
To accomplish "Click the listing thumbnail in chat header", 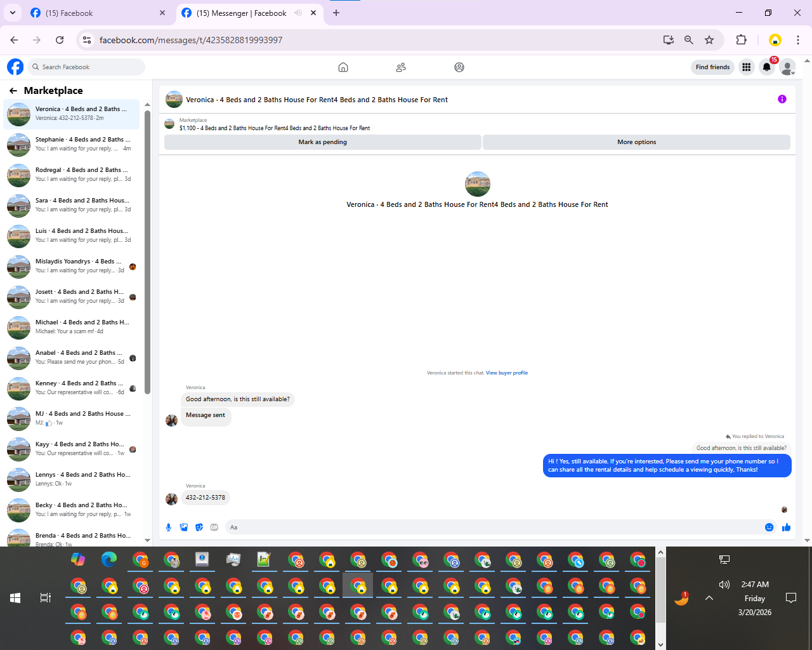I will 174,100.
